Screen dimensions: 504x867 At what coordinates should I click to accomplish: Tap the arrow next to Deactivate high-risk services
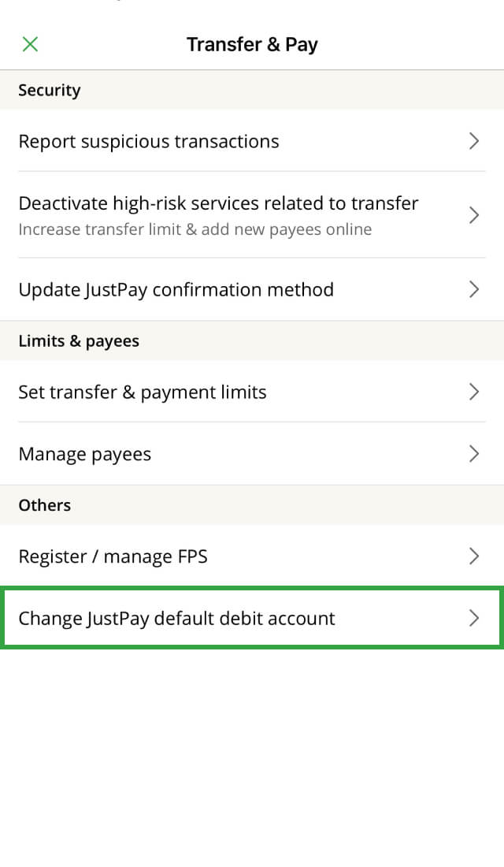pos(473,215)
